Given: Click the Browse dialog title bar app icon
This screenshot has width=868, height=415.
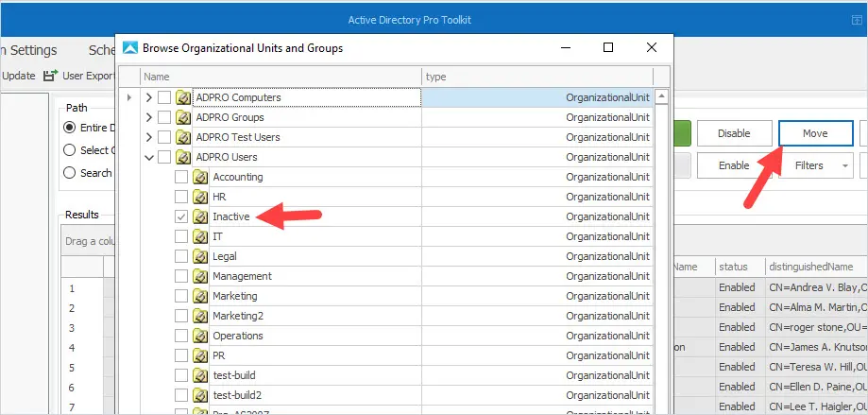Looking at the screenshot, I should coord(130,47).
